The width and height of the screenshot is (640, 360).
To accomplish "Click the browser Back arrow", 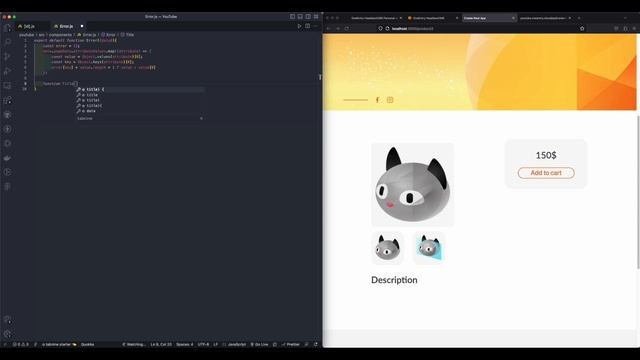I will click(x=329, y=29).
